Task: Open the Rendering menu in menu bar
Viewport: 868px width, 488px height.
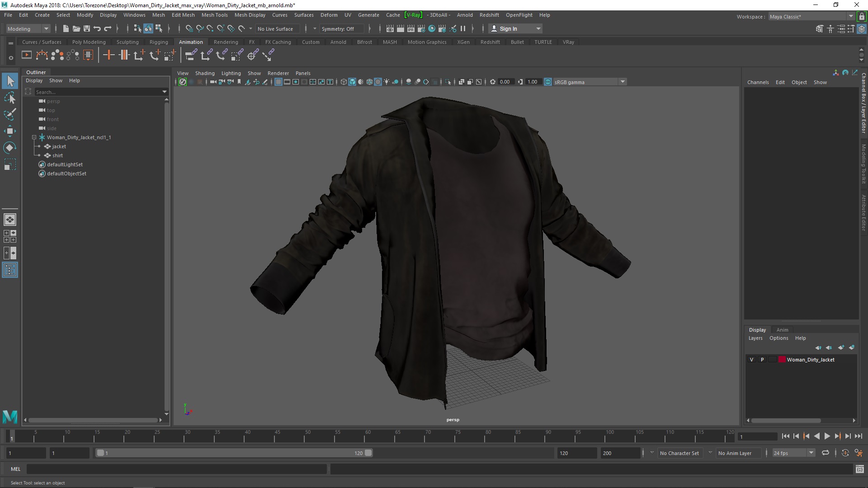Action: [225, 42]
